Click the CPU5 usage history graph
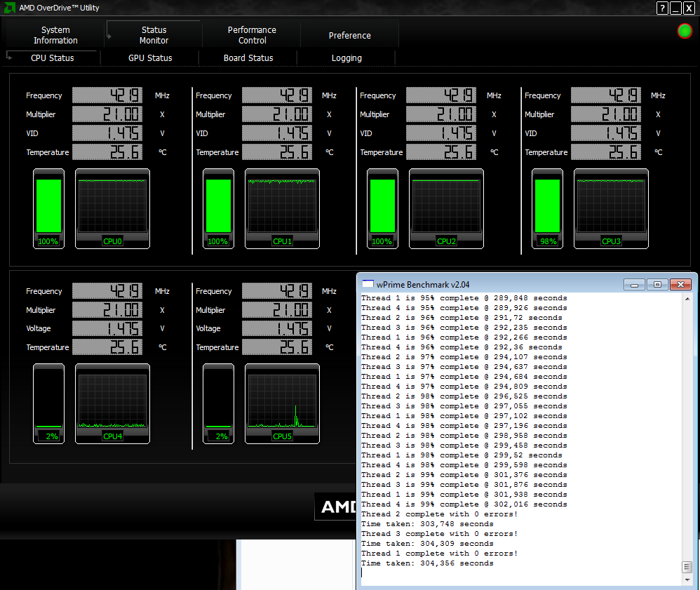 (x=282, y=403)
